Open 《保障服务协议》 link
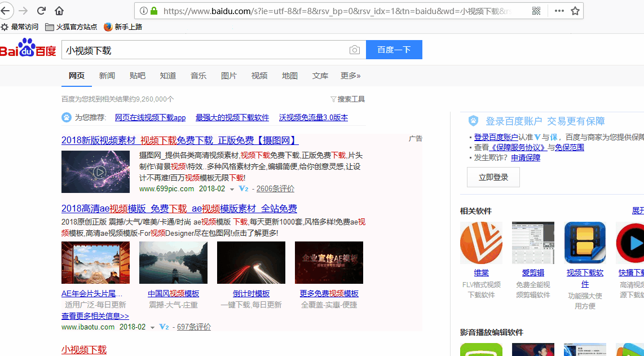The height and width of the screenshot is (356, 644). click(x=518, y=147)
